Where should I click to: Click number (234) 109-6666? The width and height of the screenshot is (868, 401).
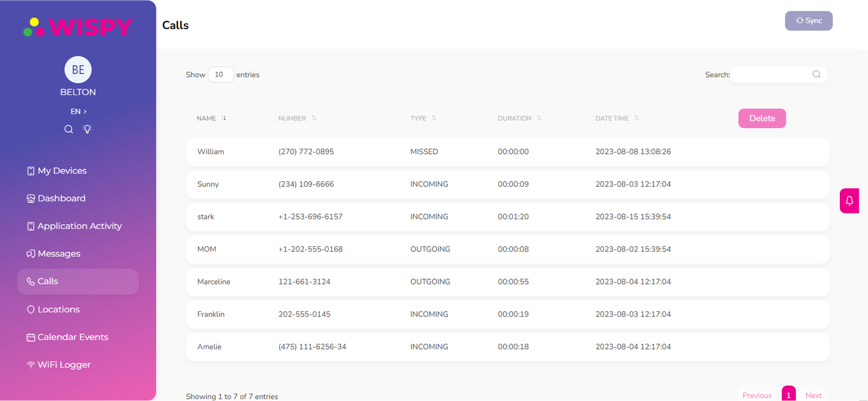tap(306, 184)
